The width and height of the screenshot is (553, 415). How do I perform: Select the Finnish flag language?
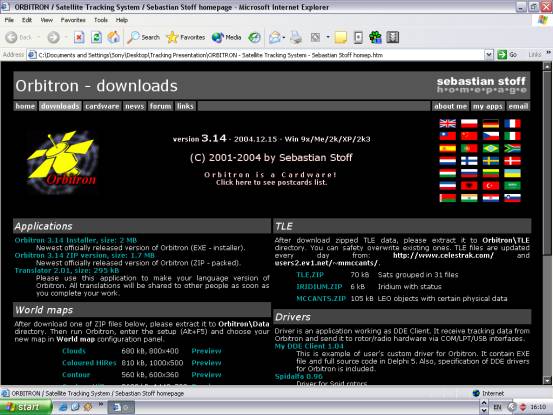(469, 161)
